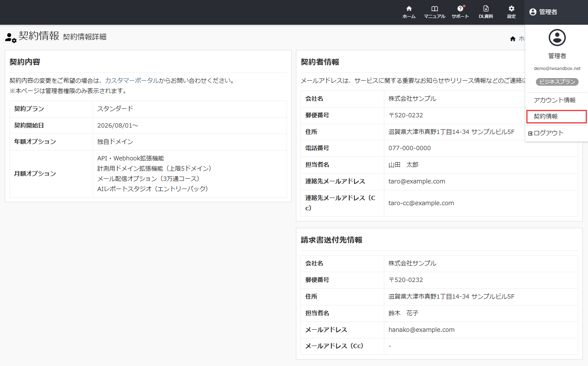Select 契約情報 menu entry

pos(557,116)
